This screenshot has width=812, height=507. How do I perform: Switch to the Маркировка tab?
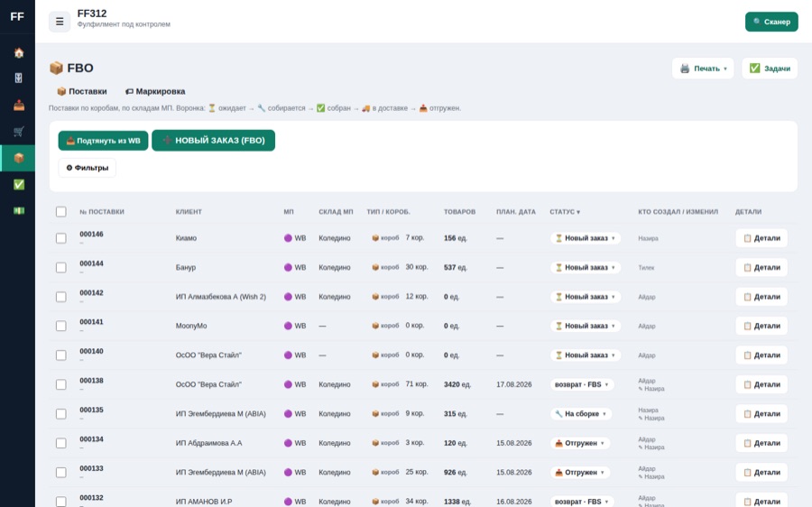coord(155,91)
